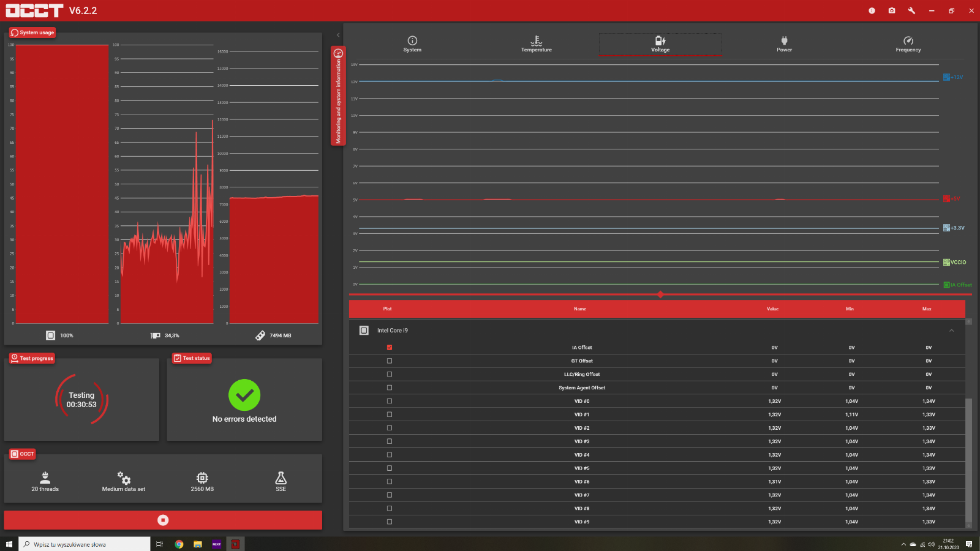
Task: Toggle the Intel Core i9 group checkbox
Action: point(364,331)
